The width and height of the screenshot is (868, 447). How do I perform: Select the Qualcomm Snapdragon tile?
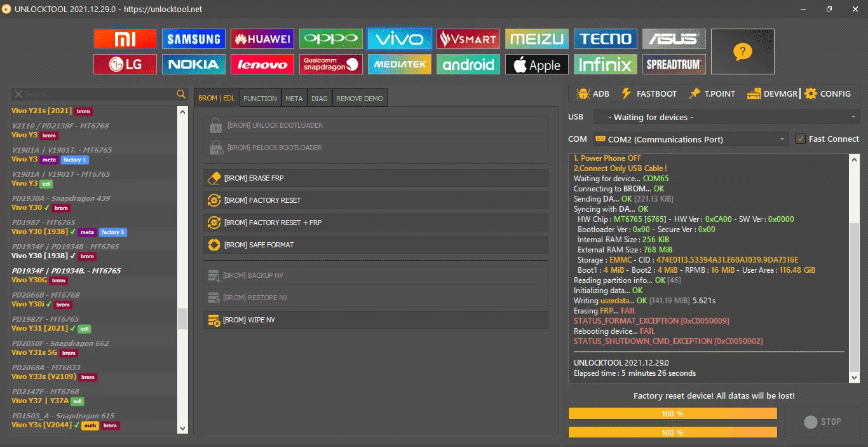click(330, 64)
